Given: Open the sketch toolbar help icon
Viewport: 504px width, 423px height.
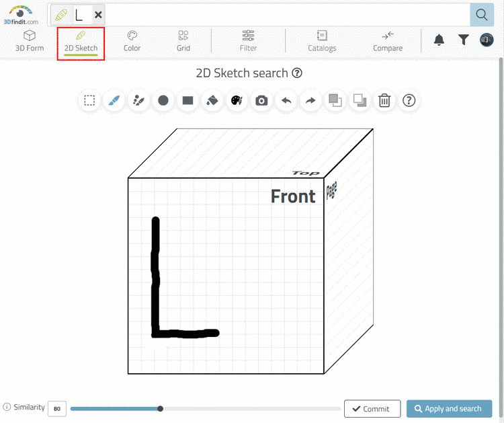Looking at the screenshot, I should point(409,101).
